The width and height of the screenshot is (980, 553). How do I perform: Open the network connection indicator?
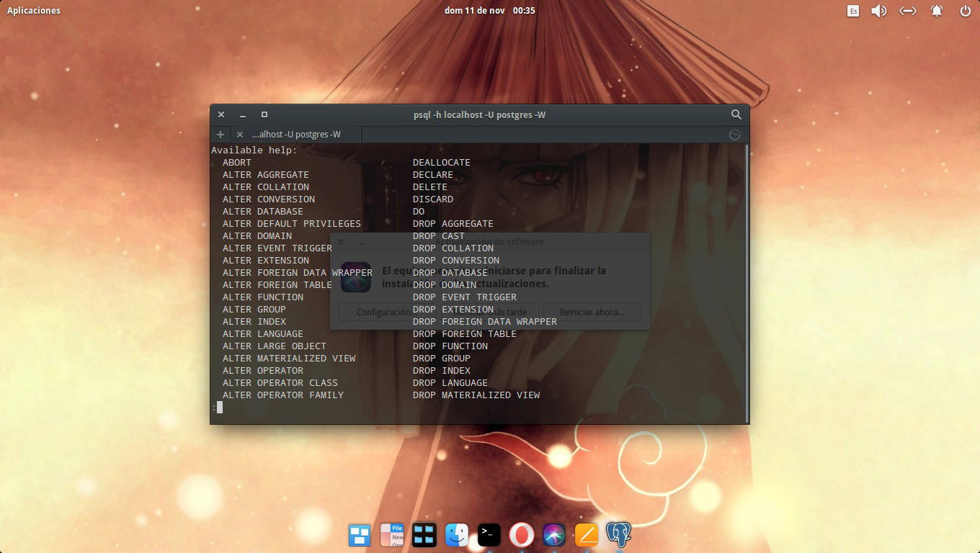pos(908,11)
